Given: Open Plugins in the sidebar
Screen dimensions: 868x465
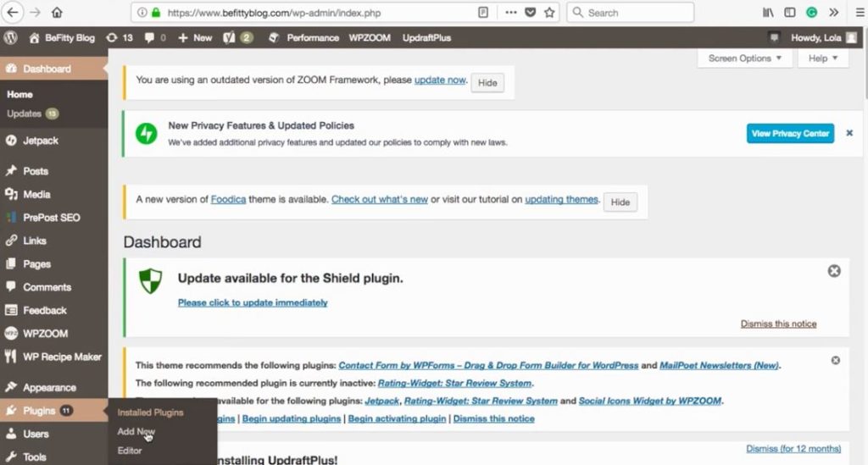Looking at the screenshot, I should coord(53,410).
